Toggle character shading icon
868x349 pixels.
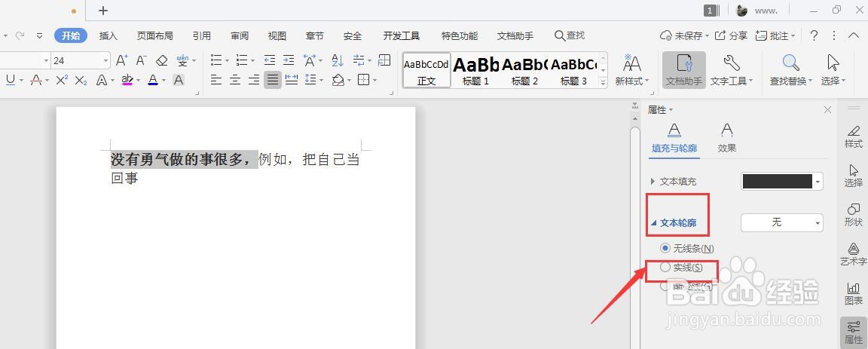coord(179,81)
